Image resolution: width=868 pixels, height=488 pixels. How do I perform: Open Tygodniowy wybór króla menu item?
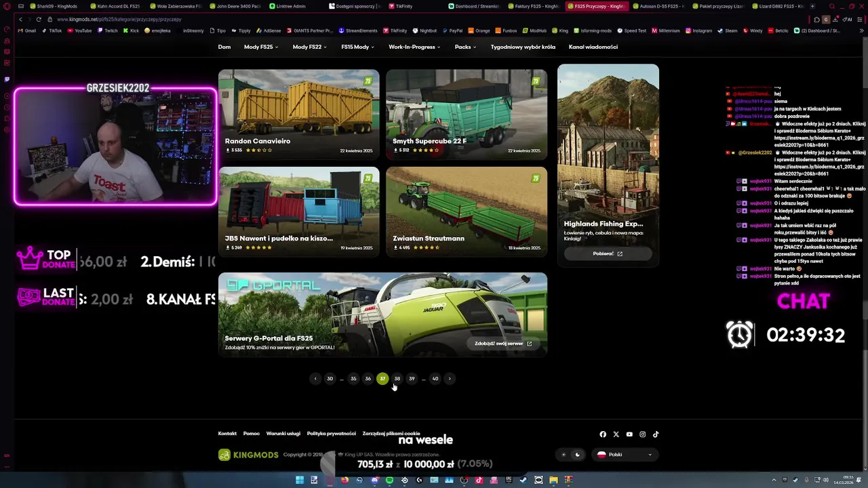(x=523, y=47)
